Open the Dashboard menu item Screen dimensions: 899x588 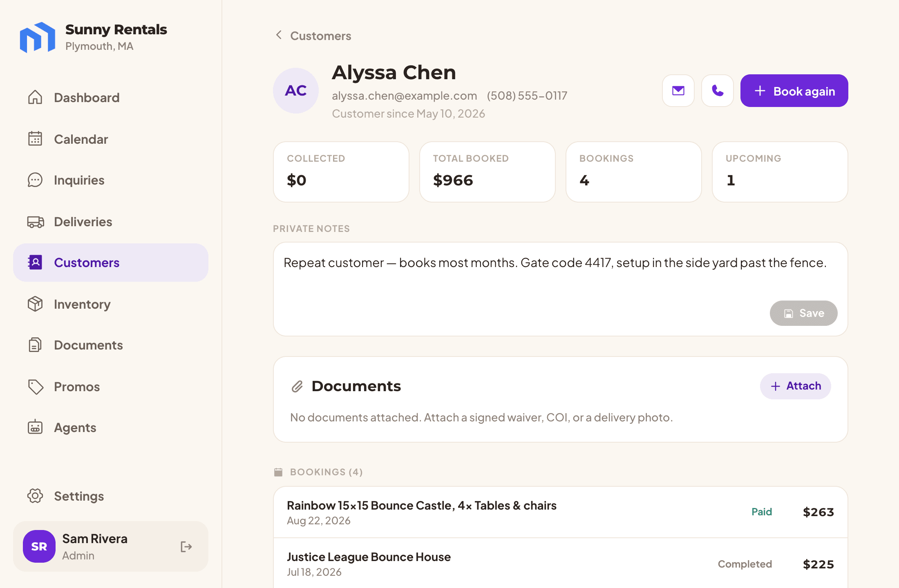111,98
